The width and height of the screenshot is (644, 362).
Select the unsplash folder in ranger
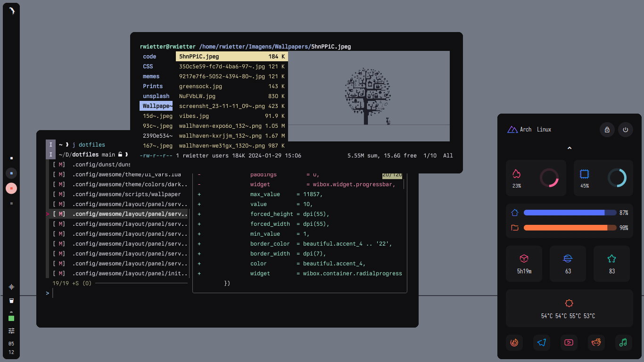[x=156, y=96]
